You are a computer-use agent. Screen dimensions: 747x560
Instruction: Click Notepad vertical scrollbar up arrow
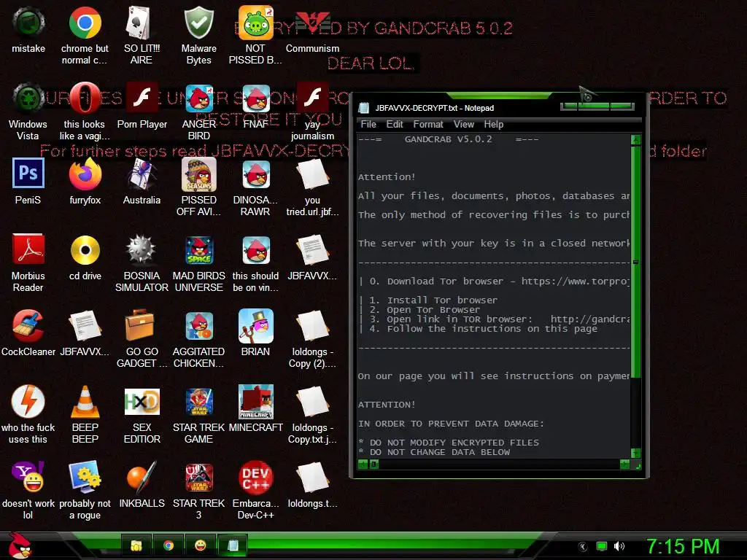(635, 140)
